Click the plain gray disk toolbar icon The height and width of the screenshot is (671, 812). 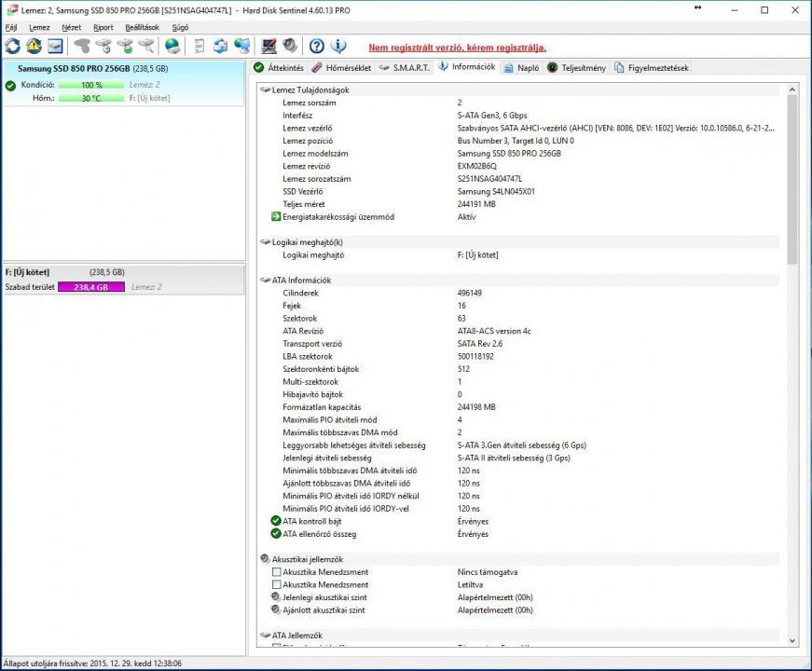point(82,46)
